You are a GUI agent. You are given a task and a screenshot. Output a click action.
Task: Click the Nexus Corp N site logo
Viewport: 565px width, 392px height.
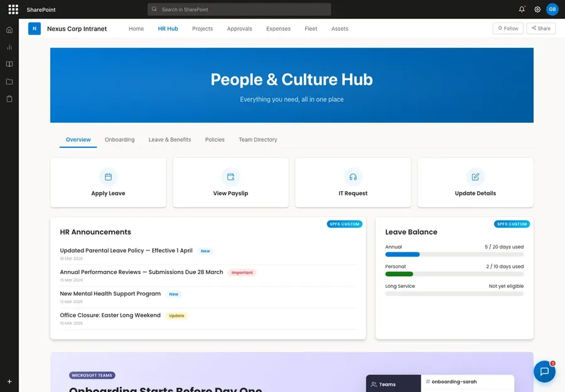[35, 28]
